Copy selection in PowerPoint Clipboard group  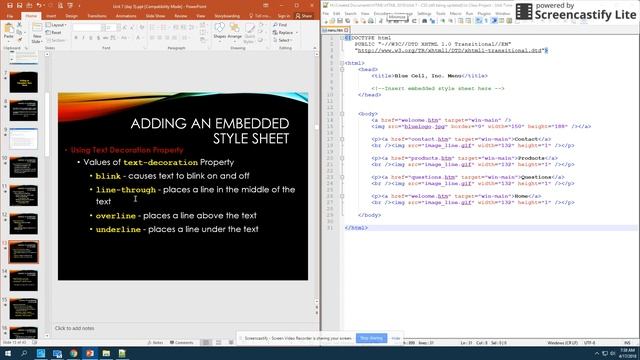point(19,33)
